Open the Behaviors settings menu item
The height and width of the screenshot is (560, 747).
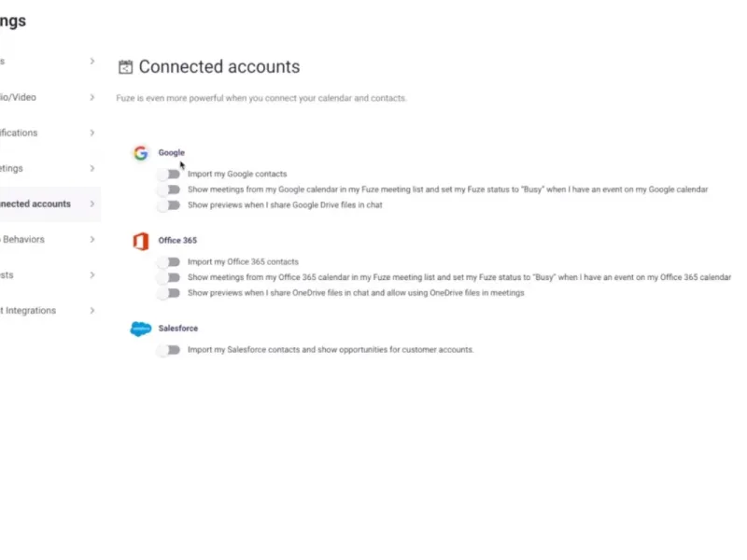coord(23,240)
